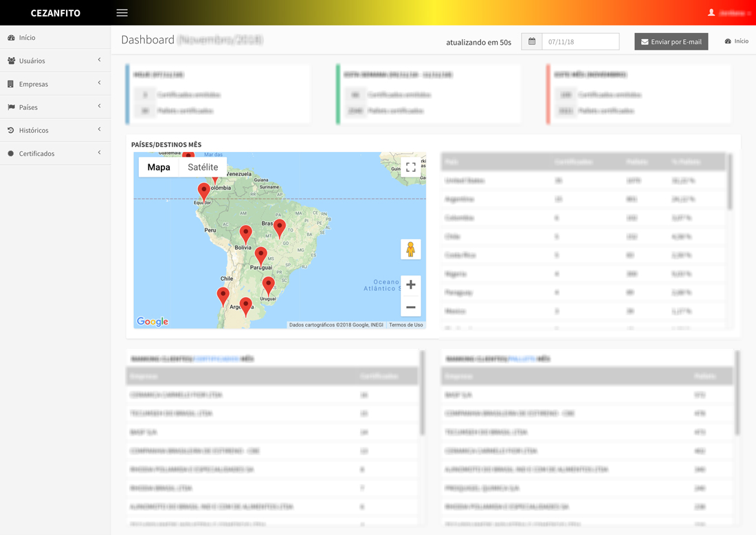Click the 'atualizando em 50s' refresh text

[x=478, y=42]
